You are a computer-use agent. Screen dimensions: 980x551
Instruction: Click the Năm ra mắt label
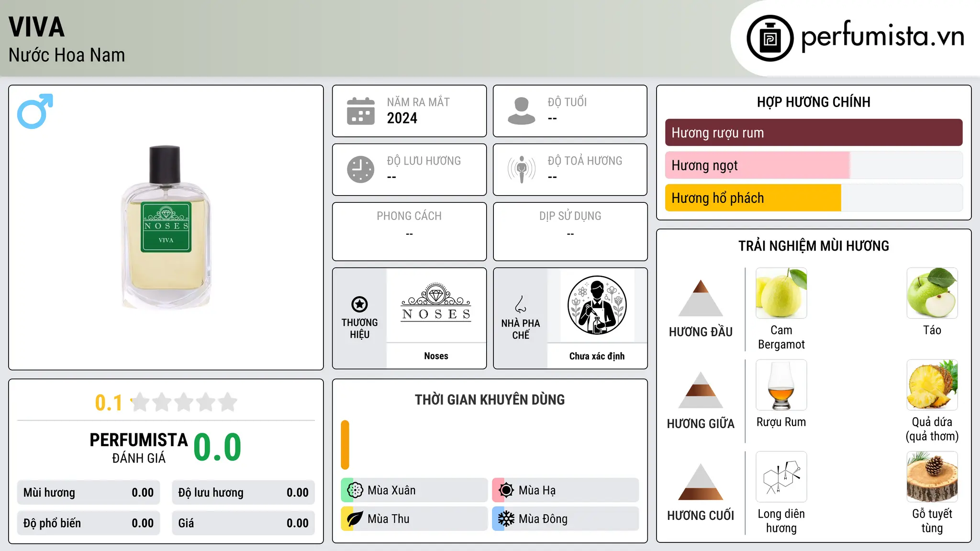point(418,102)
